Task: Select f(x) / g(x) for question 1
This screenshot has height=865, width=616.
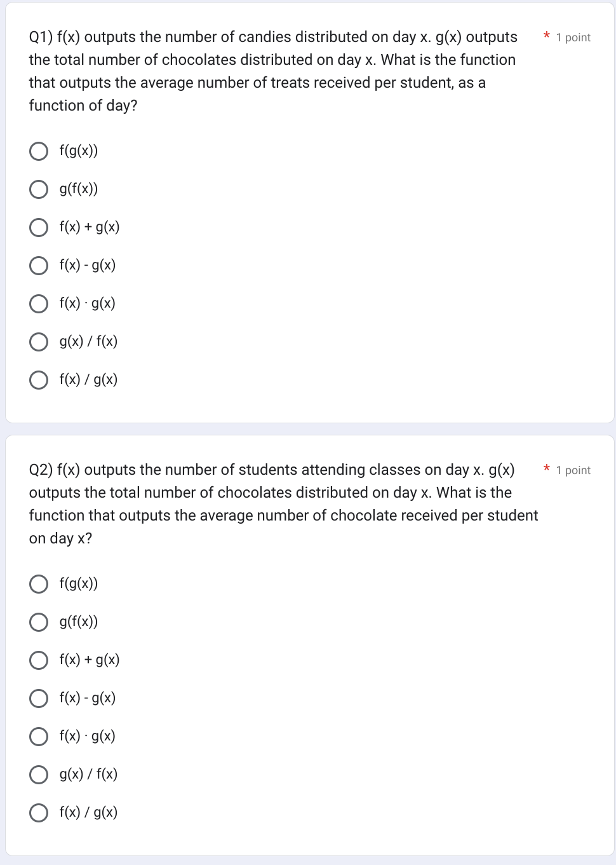Action: coord(39,379)
